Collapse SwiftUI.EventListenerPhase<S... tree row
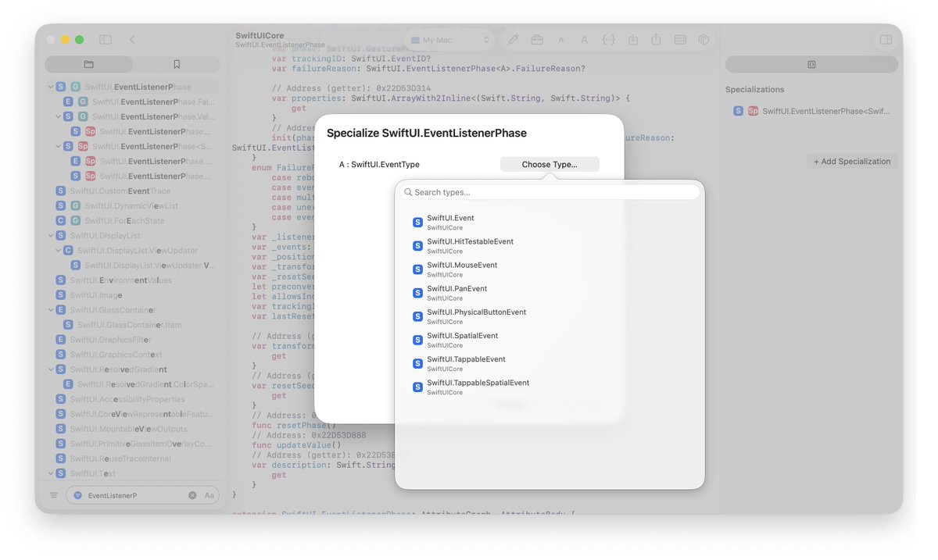938x560 pixels. click(58, 146)
